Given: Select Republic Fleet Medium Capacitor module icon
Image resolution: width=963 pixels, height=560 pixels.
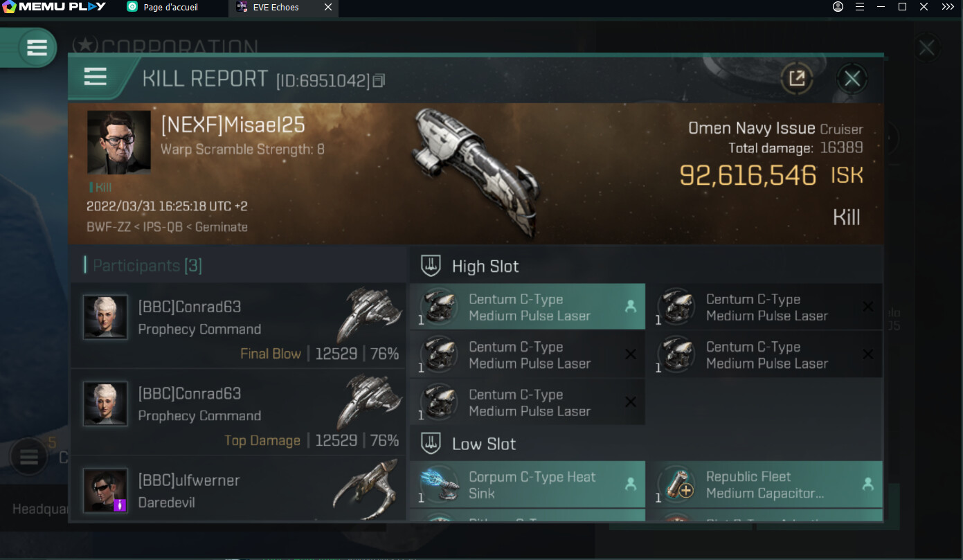Looking at the screenshot, I should [676, 485].
